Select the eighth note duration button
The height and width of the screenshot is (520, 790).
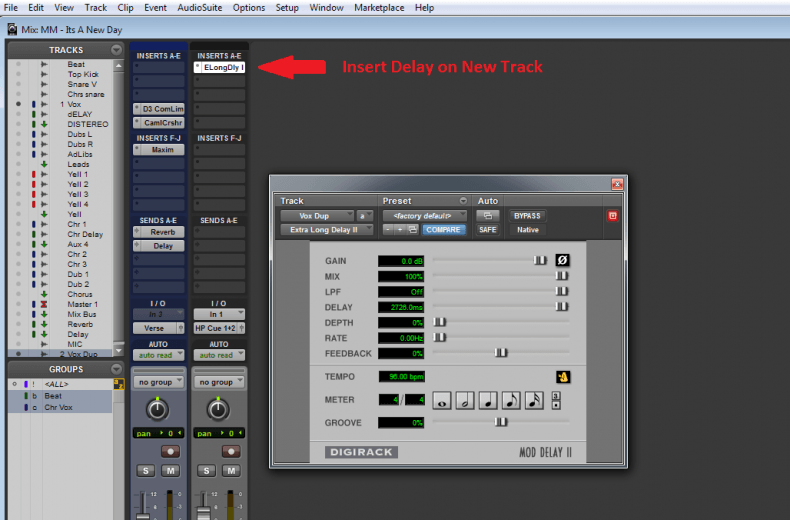point(511,400)
